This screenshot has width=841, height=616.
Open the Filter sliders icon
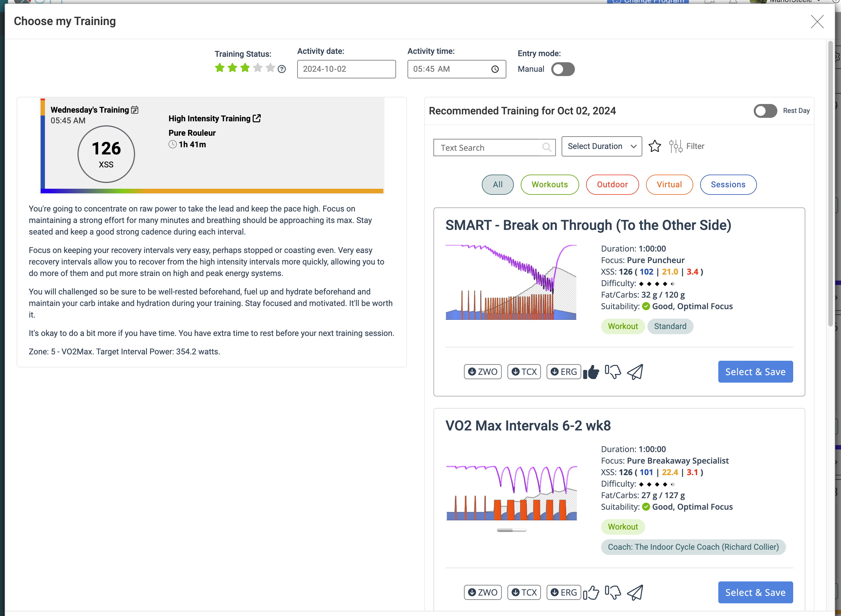pos(675,146)
